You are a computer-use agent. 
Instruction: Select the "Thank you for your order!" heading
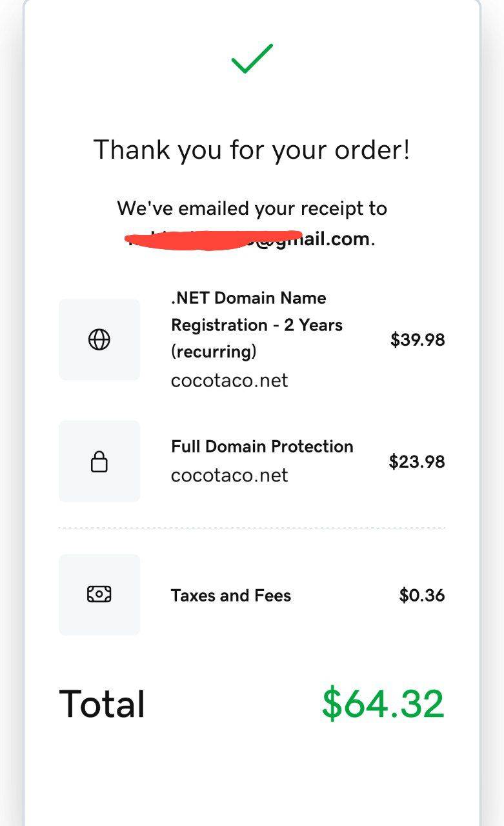[252, 150]
